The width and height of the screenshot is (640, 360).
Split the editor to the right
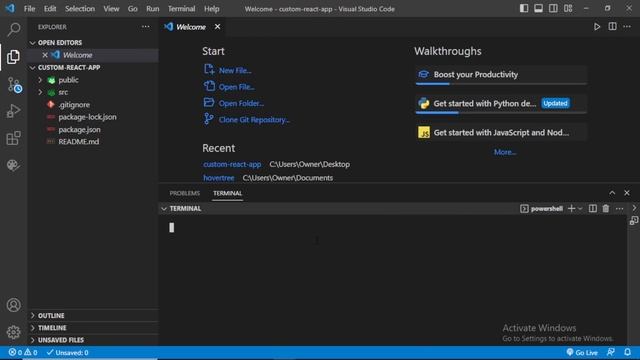point(612,27)
